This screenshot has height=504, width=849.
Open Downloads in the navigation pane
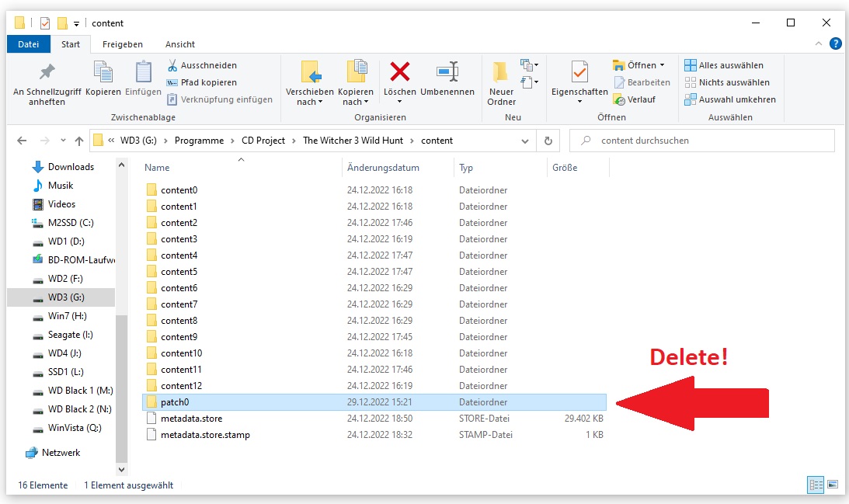(63, 167)
